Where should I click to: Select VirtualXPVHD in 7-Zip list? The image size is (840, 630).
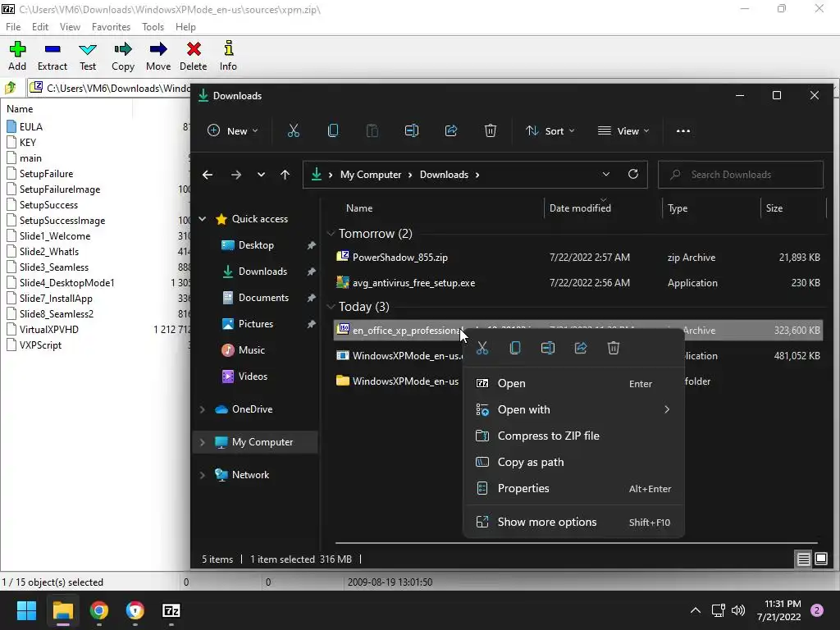pos(48,330)
